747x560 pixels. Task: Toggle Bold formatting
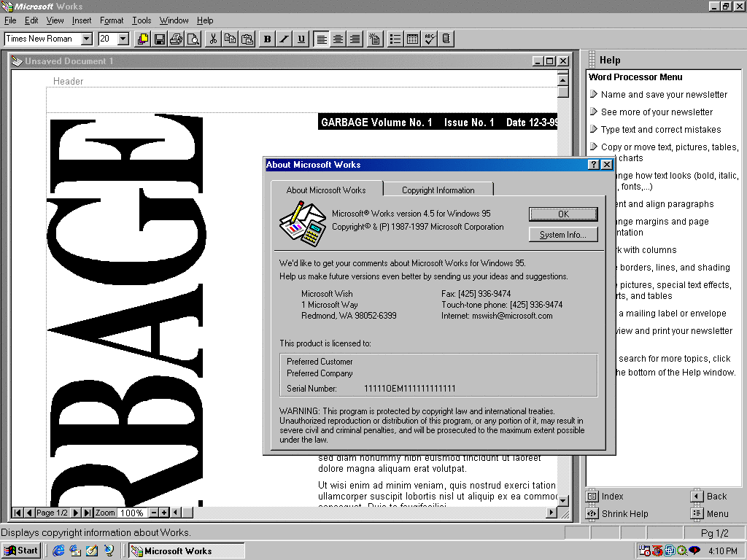click(x=267, y=39)
